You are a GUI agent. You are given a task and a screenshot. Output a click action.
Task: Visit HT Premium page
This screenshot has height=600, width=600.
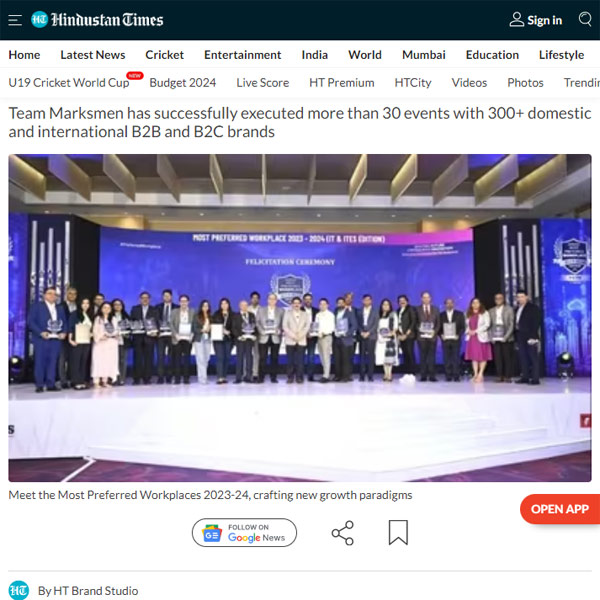(342, 83)
